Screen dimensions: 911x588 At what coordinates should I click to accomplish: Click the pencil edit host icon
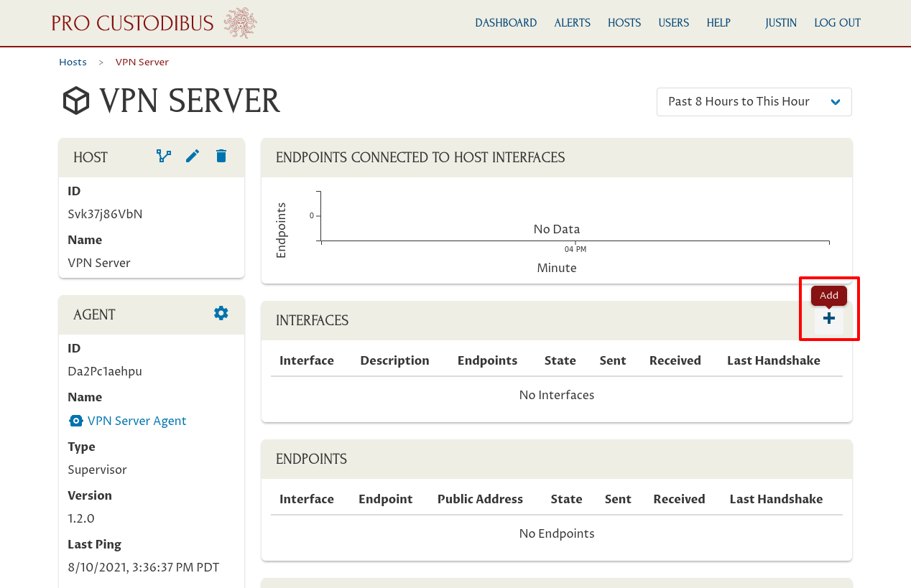coord(193,156)
